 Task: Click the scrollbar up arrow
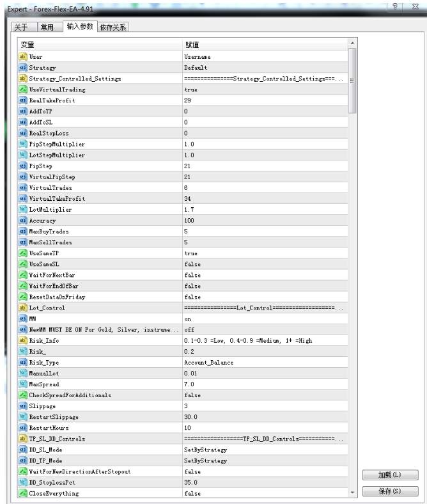(x=352, y=43)
